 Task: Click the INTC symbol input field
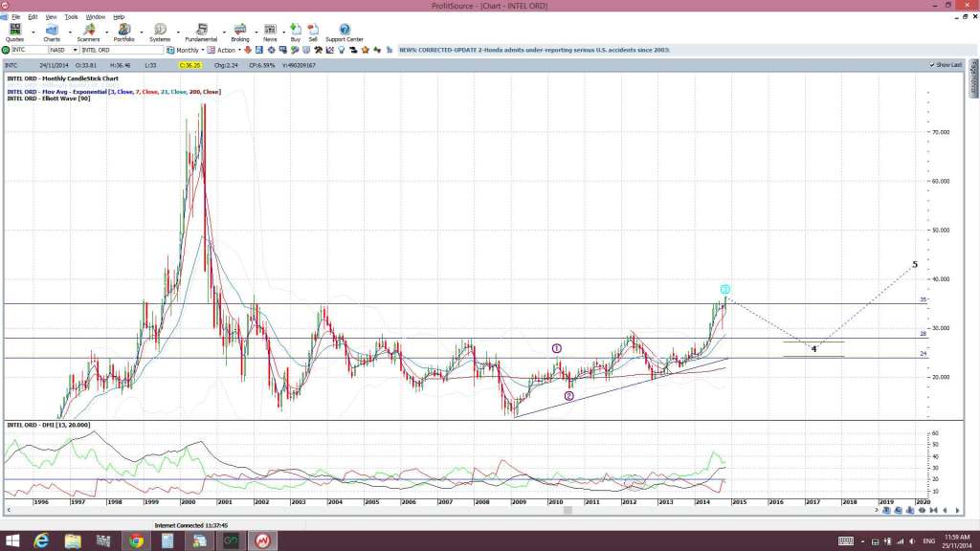[30, 50]
